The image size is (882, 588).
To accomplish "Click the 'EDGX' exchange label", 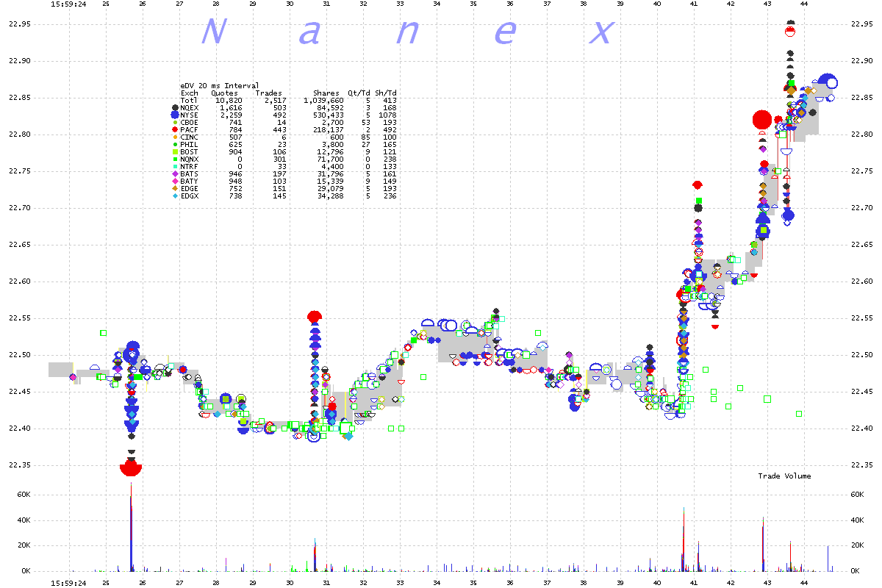I will click(189, 196).
